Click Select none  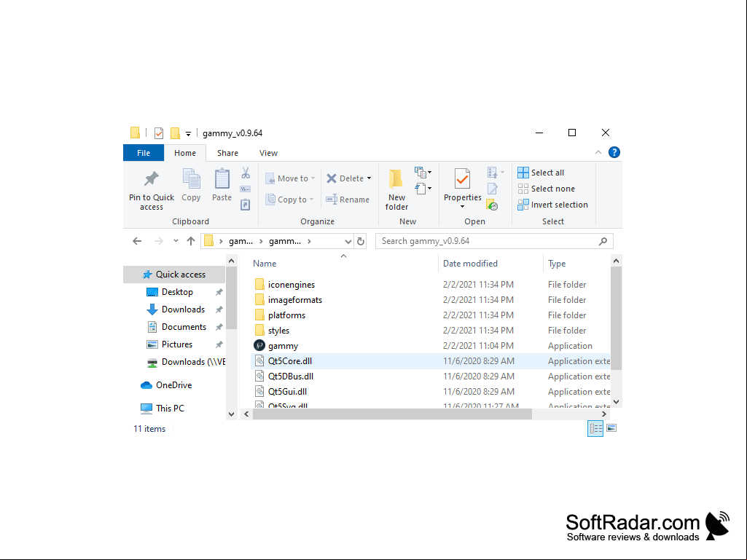click(546, 189)
